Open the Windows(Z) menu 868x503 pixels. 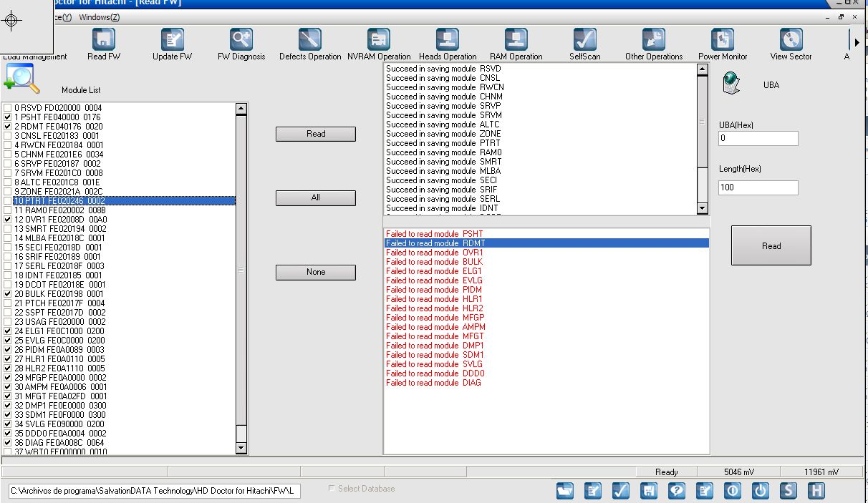point(100,17)
